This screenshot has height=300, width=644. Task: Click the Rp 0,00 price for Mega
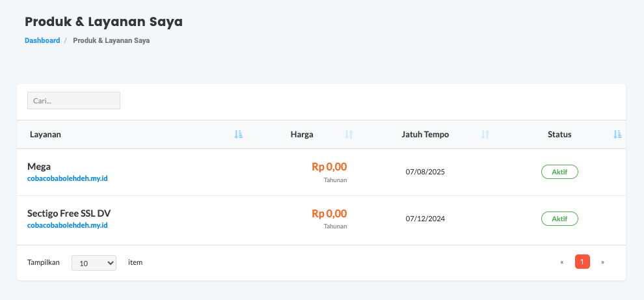(x=329, y=167)
